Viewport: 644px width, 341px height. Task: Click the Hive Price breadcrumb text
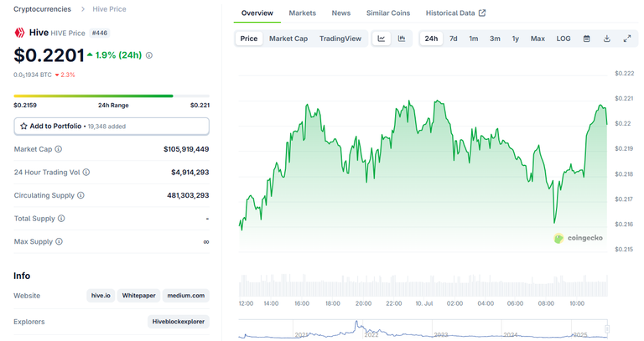[109, 9]
